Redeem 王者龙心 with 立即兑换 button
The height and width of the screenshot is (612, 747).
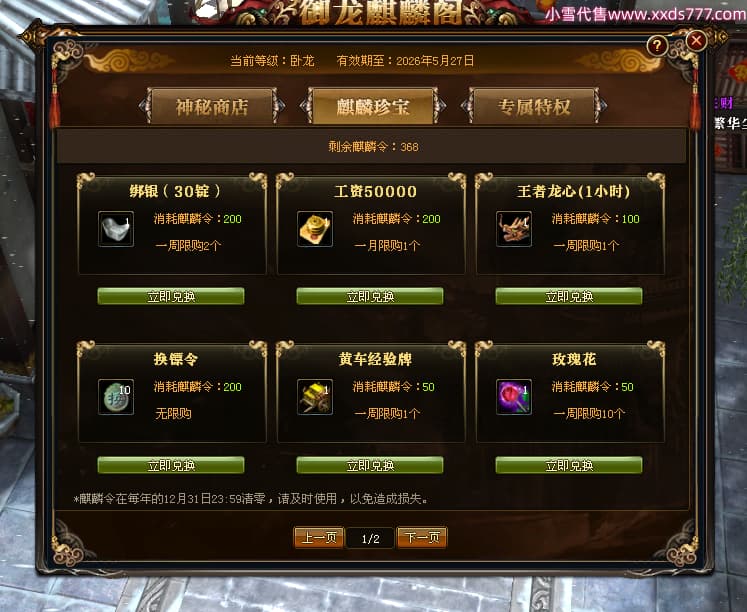click(569, 296)
